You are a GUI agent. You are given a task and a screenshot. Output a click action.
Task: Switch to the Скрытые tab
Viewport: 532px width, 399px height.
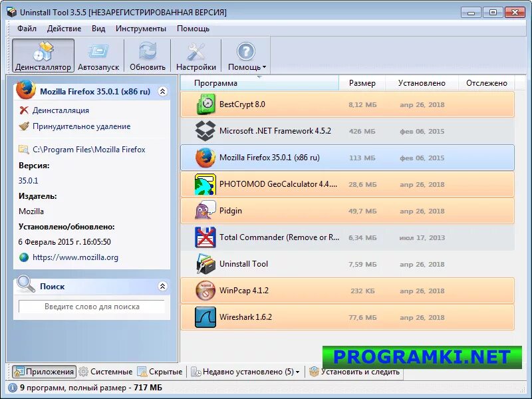point(160,372)
